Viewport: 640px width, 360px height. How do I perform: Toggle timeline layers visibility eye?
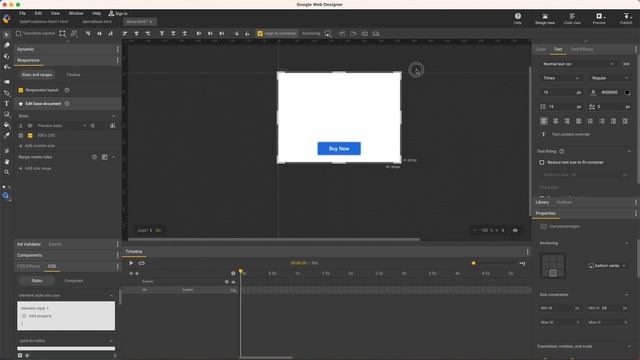(x=131, y=273)
